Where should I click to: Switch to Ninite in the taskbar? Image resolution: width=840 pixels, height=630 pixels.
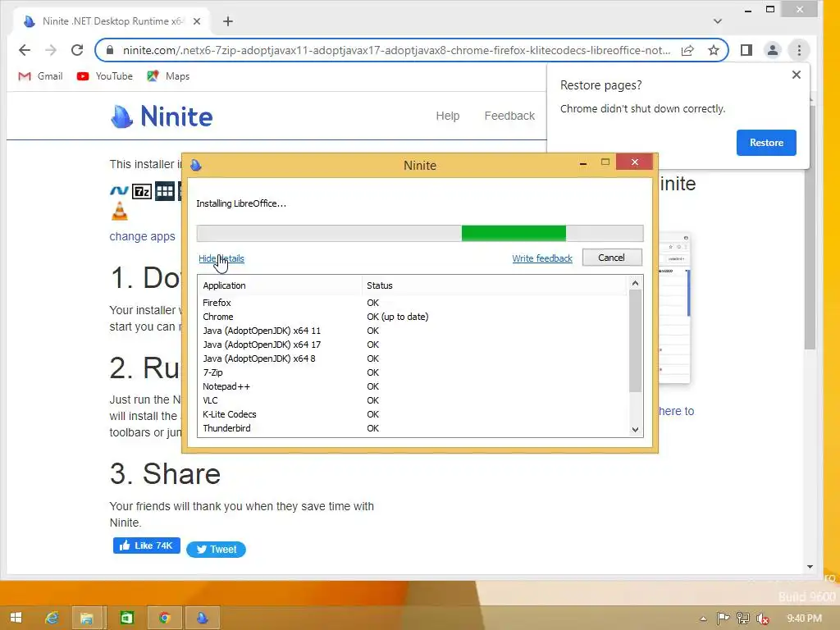202,618
